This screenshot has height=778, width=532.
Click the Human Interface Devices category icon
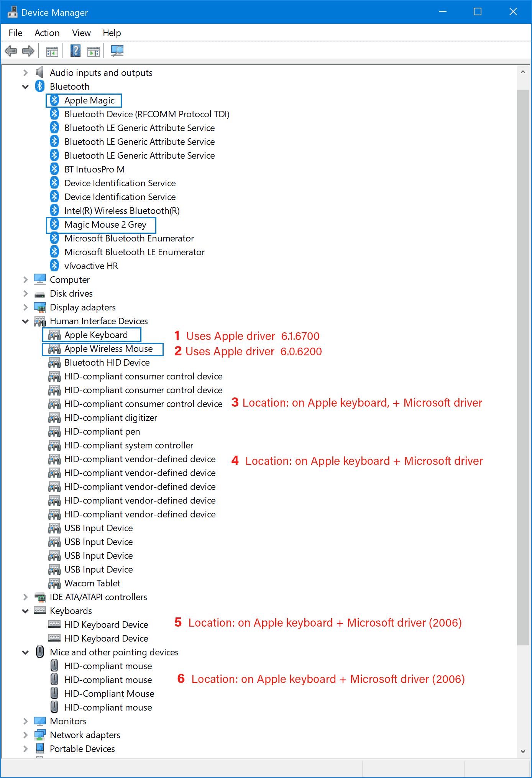click(40, 321)
